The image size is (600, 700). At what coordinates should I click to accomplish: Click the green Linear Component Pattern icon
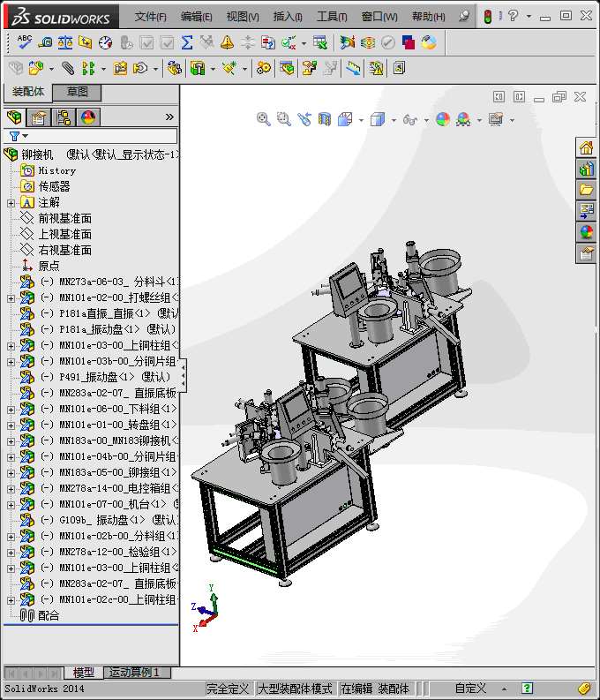[x=89, y=68]
